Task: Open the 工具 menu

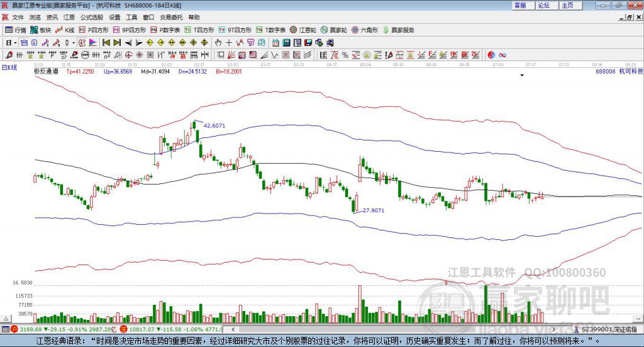Action: click(131, 17)
